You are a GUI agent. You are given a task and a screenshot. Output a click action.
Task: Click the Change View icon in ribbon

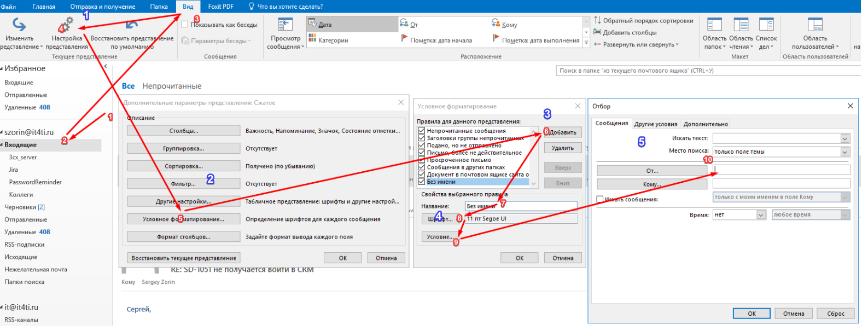[x=19, y=25]
